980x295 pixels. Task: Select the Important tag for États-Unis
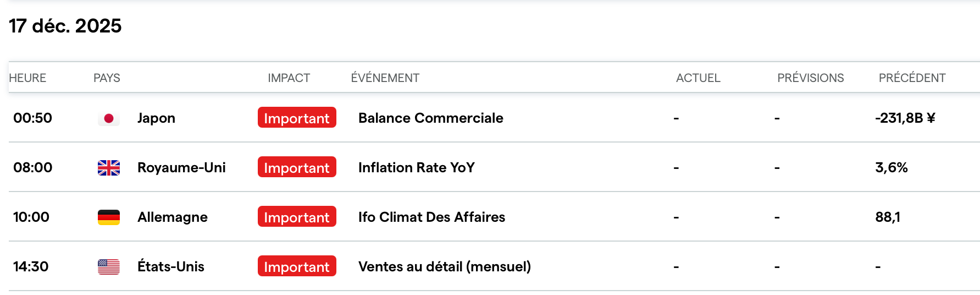click(297, 266)
